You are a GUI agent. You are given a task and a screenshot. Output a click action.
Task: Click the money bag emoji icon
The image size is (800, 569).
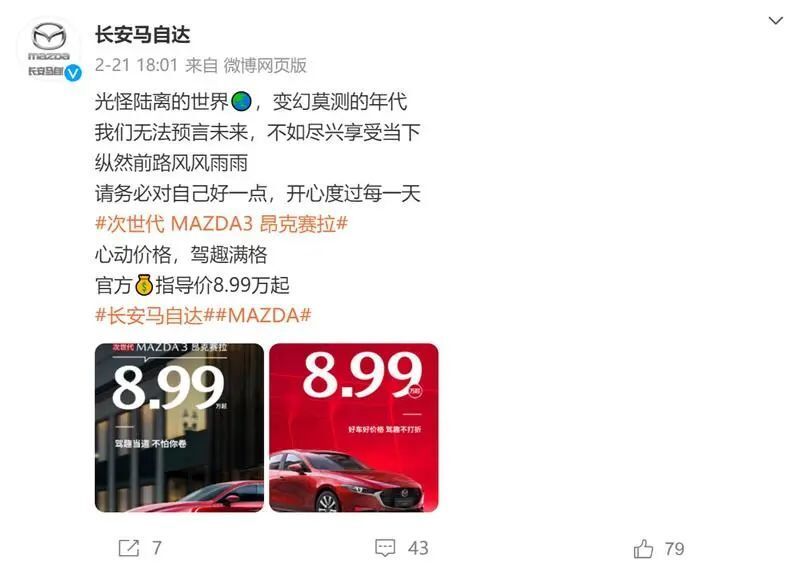click(x=144, y=285)
